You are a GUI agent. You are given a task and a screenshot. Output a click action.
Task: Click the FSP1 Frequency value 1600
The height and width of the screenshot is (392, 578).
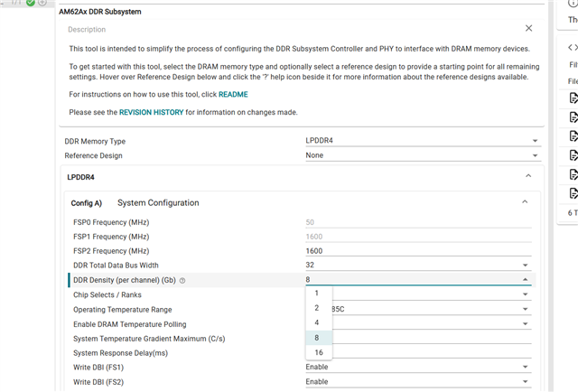point(314,237)
